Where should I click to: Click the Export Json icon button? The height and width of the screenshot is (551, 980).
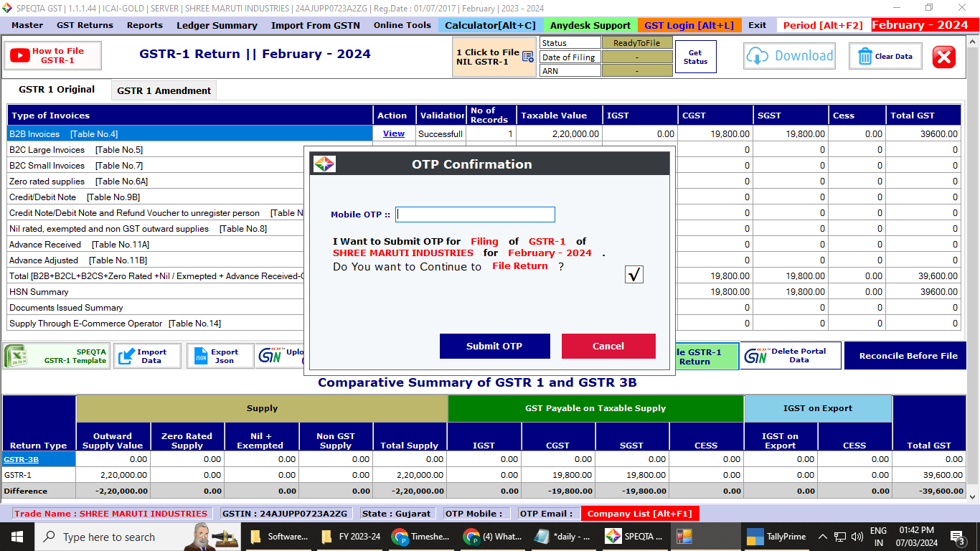click(x=220, y=356)
